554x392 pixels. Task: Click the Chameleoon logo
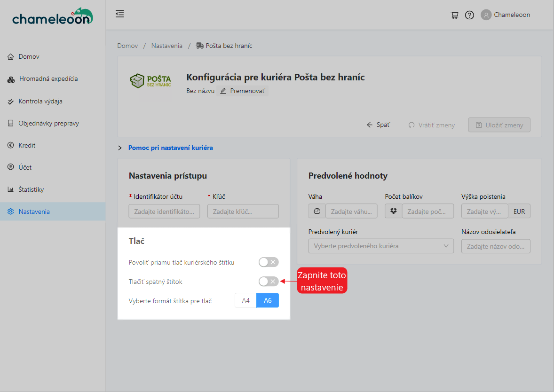pos(53,17)
